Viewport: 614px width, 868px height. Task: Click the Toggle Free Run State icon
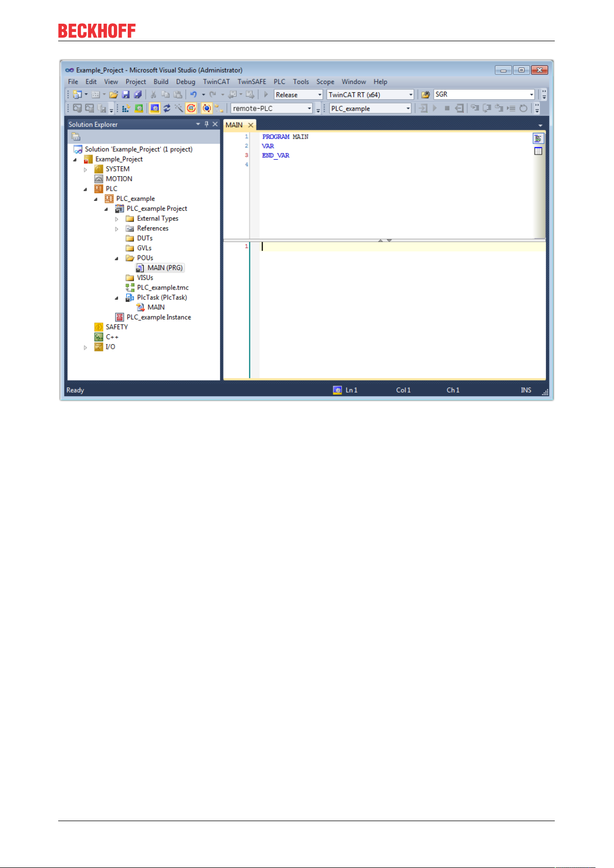191,108
